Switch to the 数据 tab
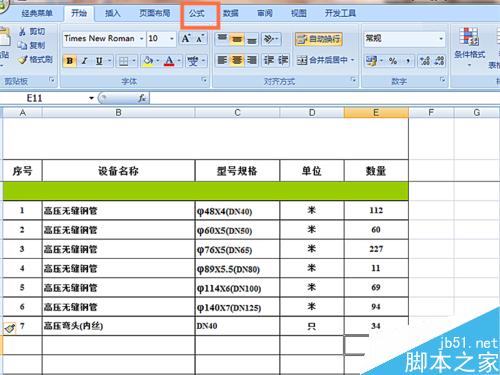This screenshot has height=375, width=500. click(231, 13)
